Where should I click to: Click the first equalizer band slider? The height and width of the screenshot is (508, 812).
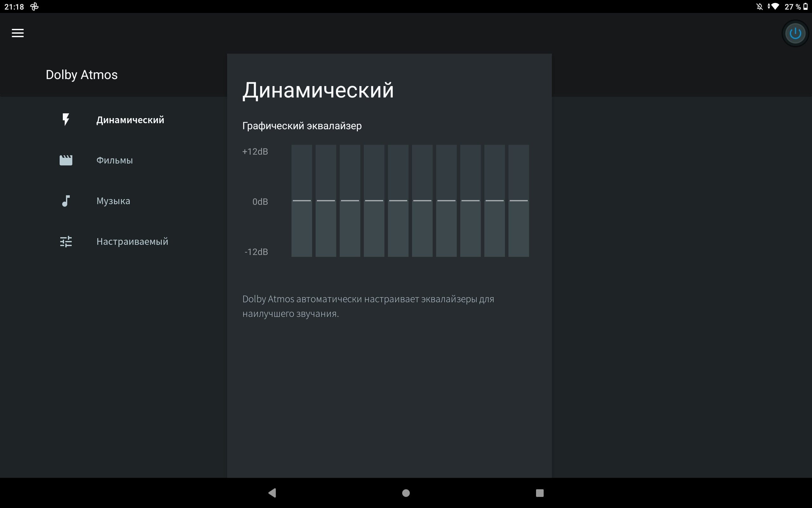click(x=302, y=201)
